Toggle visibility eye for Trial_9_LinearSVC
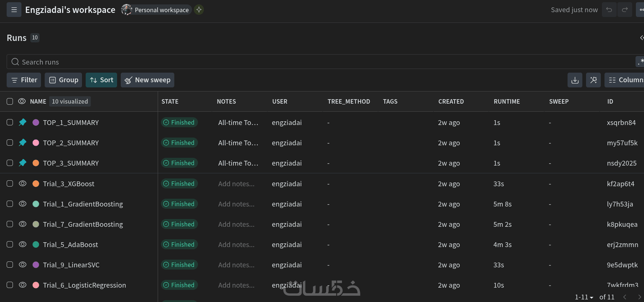 pos(23,265)
